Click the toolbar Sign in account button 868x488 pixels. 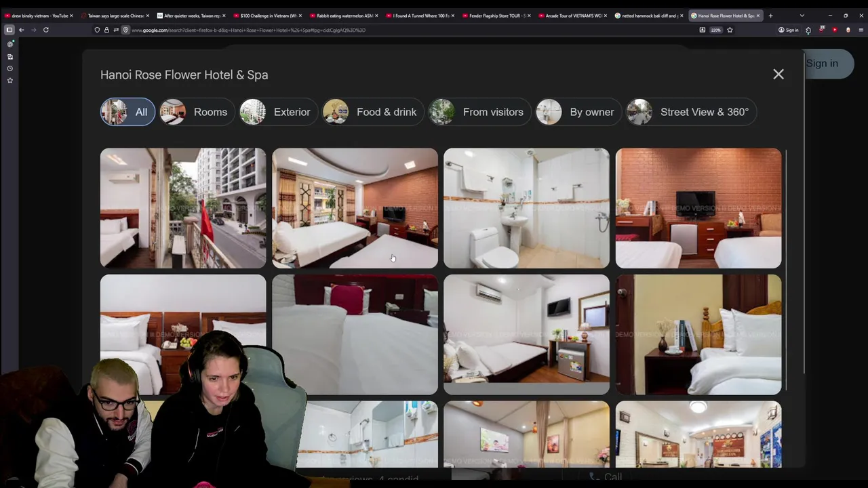[789, 30]
